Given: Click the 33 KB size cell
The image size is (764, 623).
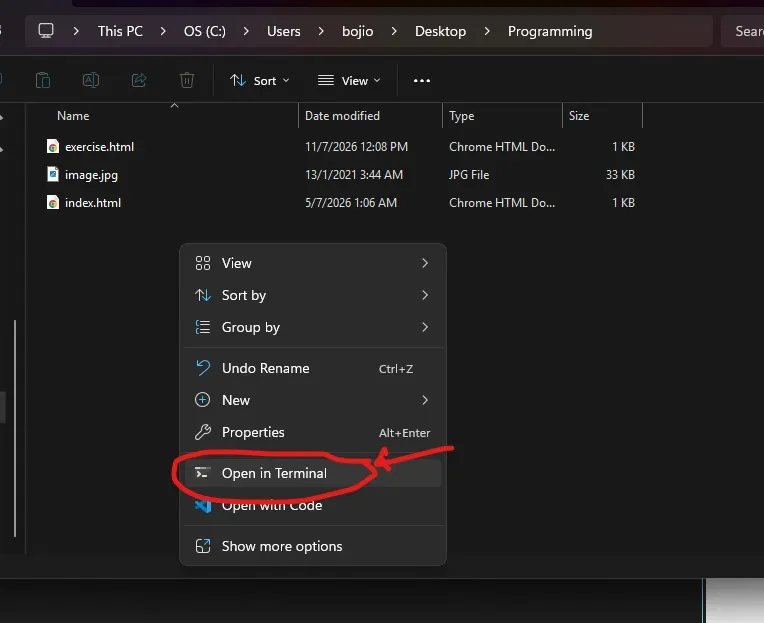Looking at the screenshot, I should point(620,174).
